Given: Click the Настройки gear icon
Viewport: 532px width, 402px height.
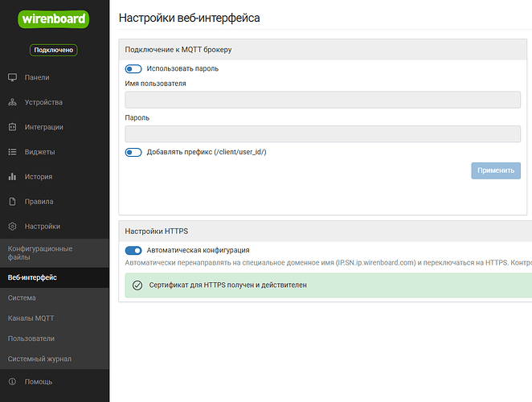Looking at the screenshot, I should [12, 227].
